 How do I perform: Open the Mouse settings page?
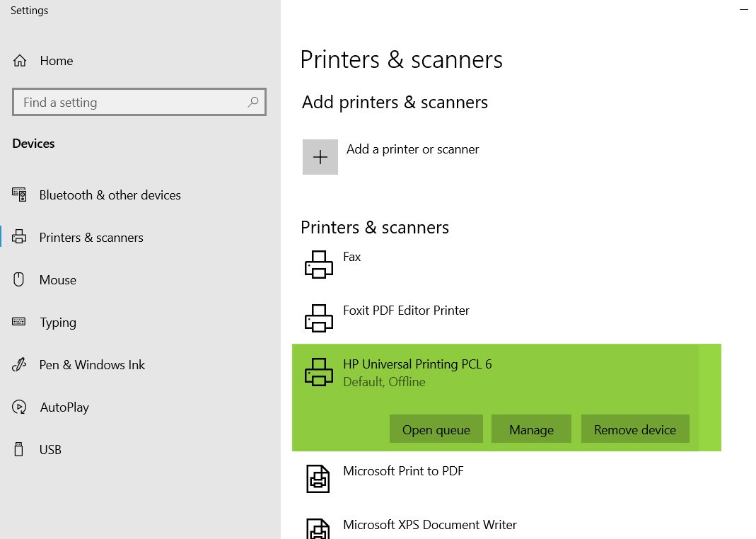tap(58, 279)
